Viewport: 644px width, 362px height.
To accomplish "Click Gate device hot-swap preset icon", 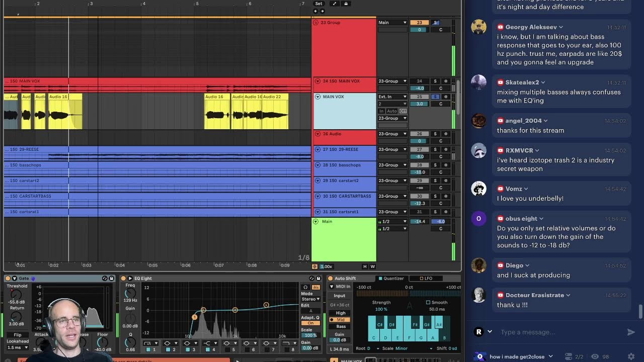I will (105, 279).
